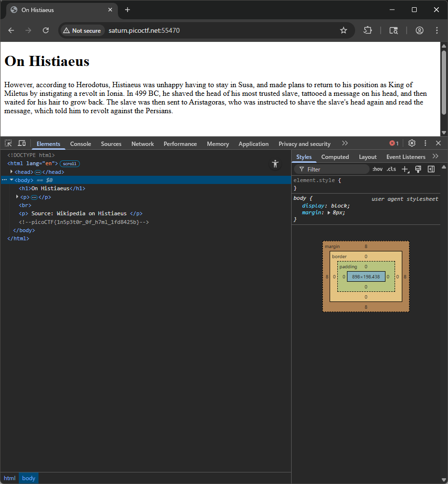Activate the inspect element picker icon

pyautogui.click(x=8, y=144)
